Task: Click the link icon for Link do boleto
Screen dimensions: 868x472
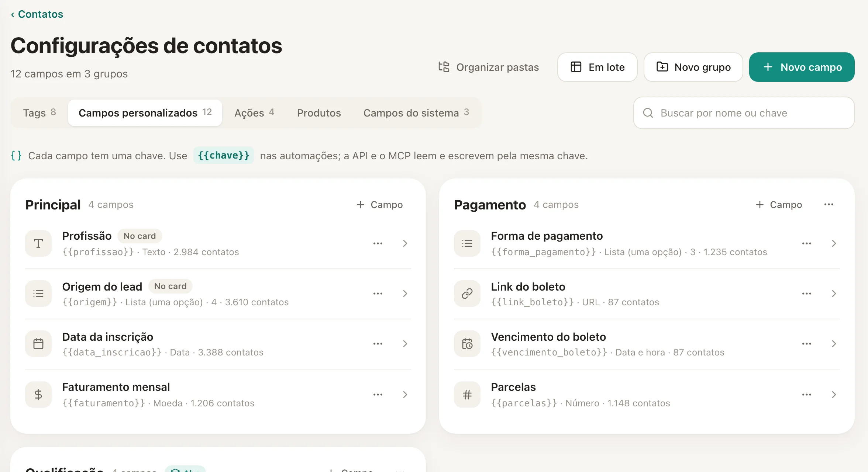Action: click(467, 294)
